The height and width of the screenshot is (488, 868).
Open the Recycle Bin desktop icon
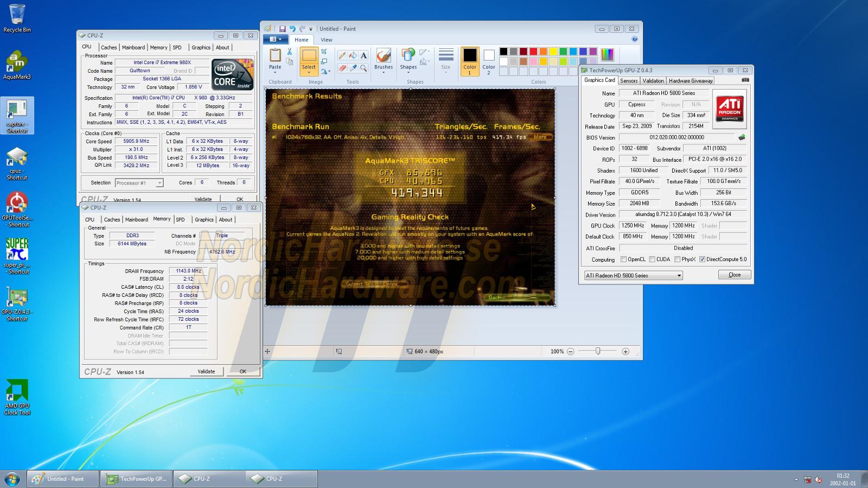pyautogui.click(x=17, y=18)
